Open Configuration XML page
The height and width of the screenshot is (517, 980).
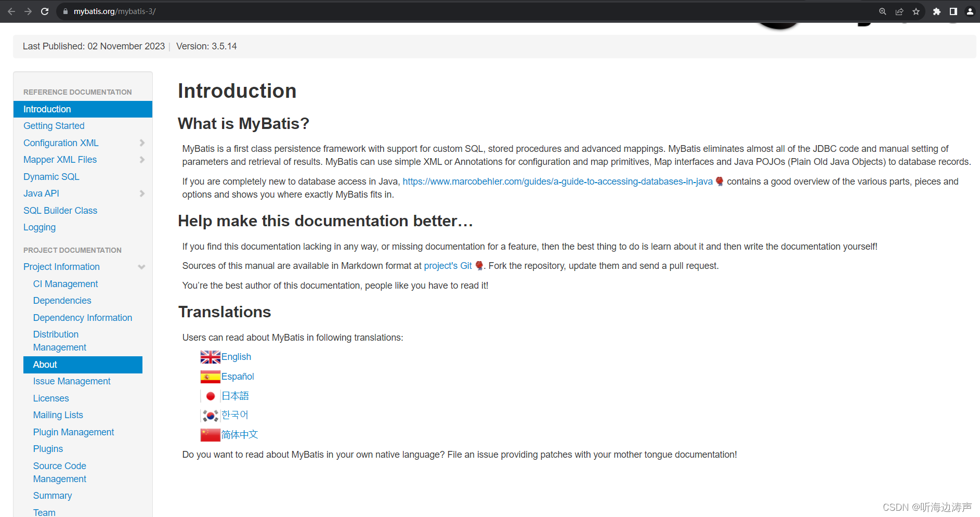[x=61, y=143]
